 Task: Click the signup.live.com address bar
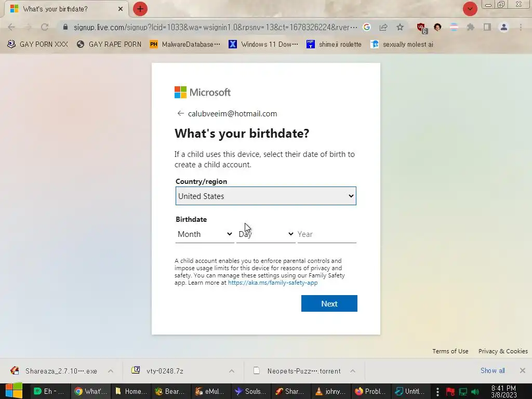point(215,27)
